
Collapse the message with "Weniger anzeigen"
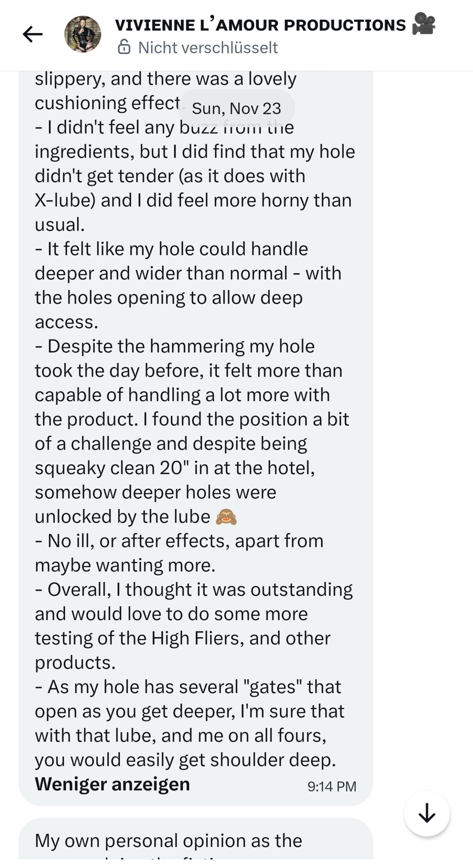tap(112, 784)
